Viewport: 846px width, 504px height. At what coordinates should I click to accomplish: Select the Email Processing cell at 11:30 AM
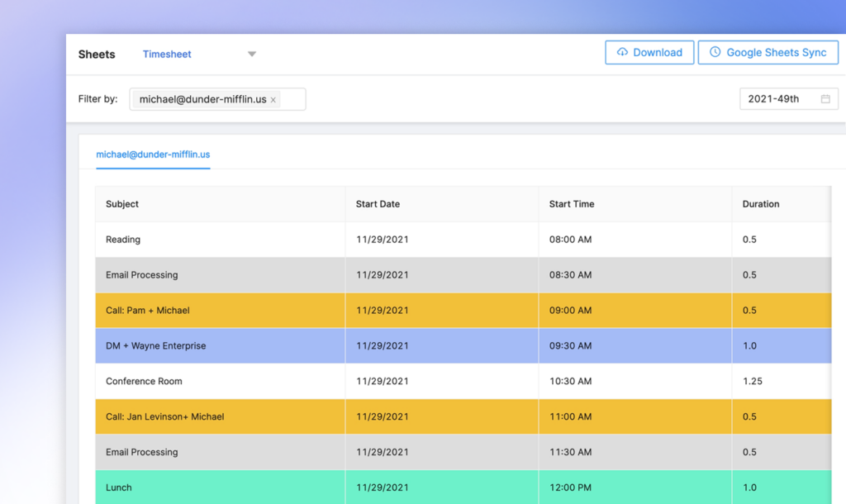(x=220, y=452)
